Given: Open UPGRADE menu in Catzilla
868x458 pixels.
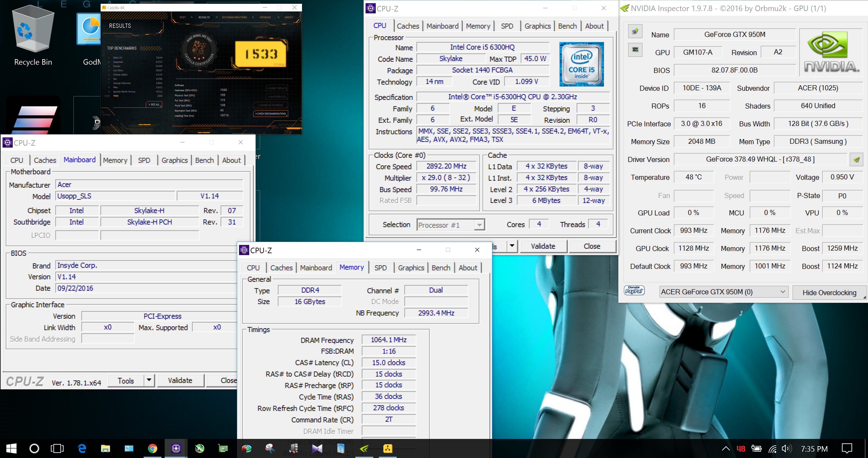Looking at the screenshot, I should [265, 17].
